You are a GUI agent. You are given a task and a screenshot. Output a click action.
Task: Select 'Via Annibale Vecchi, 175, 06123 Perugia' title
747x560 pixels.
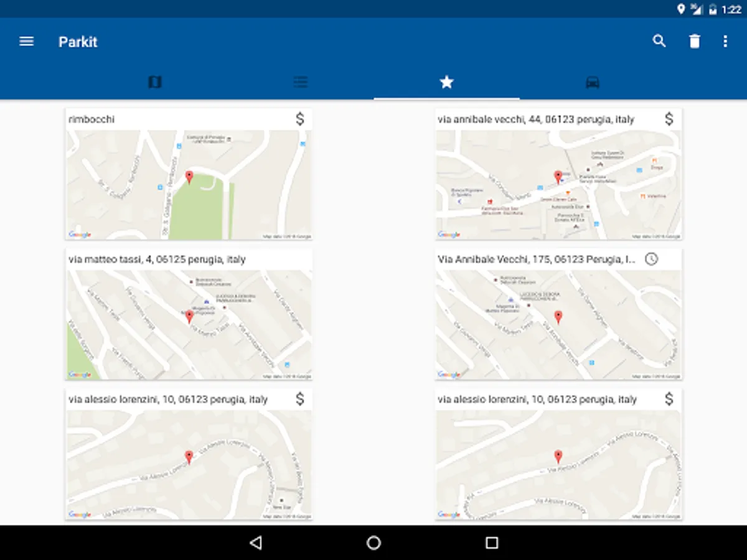click(x=537, y=259)
